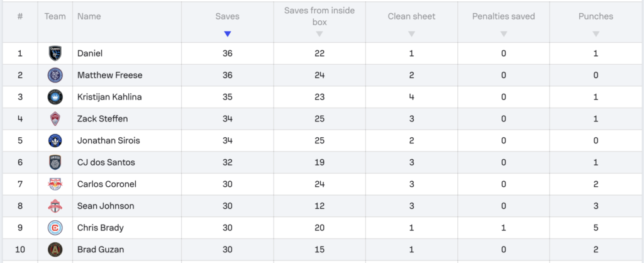The image size is (644, 263).
Task: Sort by Punches column arrow
Action: [x=596, y=34]
